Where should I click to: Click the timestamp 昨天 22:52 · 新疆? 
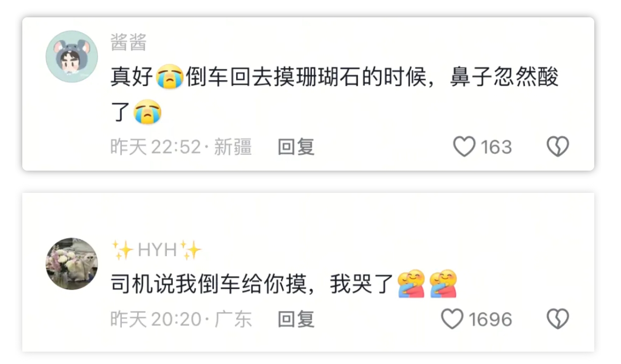point(181,147)
